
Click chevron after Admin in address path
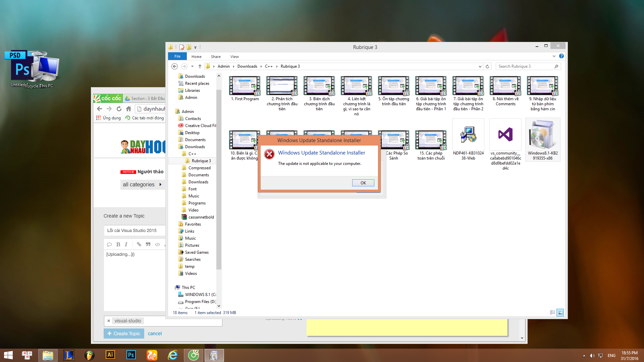[233, 66]
